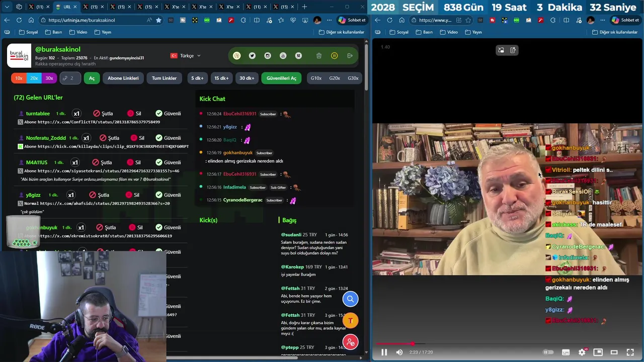Click the Instagram icon in green toolbar

click(268, 56)
